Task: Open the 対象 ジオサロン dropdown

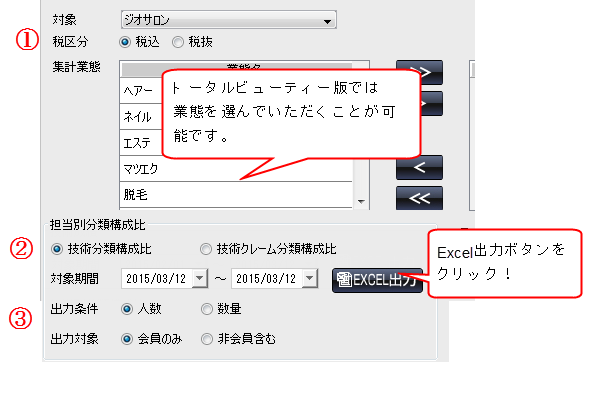Action: tap(229, 20)
